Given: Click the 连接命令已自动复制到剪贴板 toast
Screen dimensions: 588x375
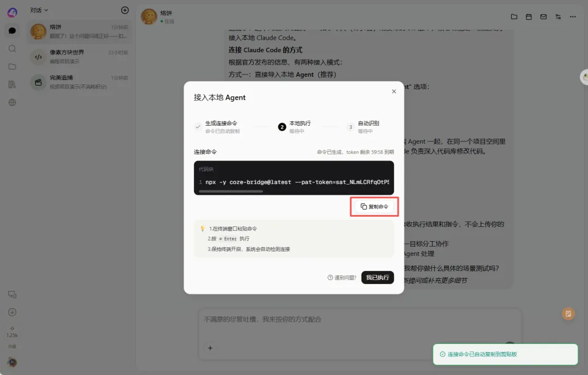Looking at the screenshot, I should coord(505,354).
